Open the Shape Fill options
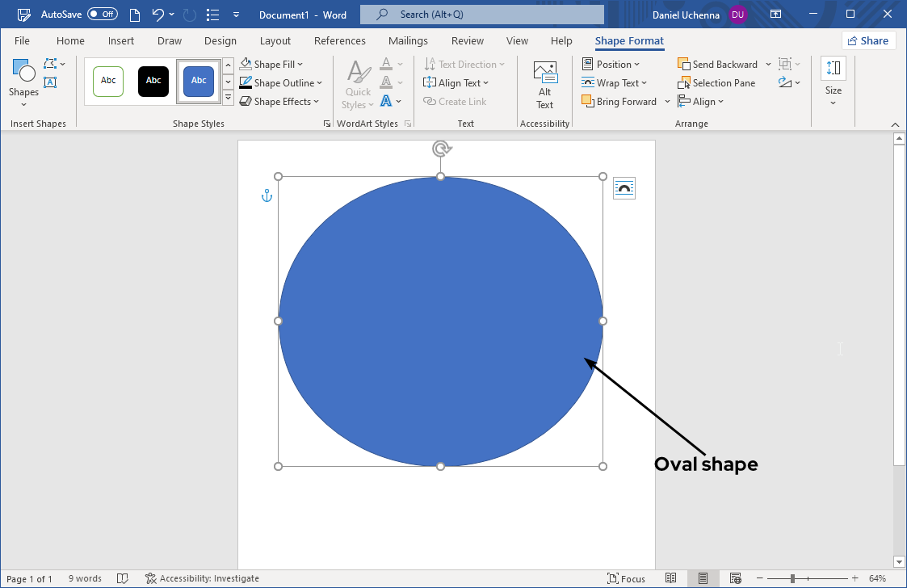Viewport: 907px width, 588px height. (x=271, y=64)
